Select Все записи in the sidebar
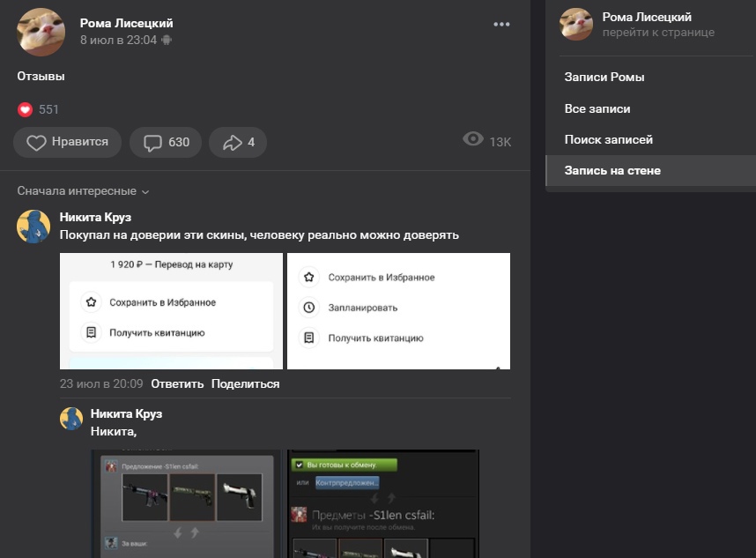 (597, 109)
